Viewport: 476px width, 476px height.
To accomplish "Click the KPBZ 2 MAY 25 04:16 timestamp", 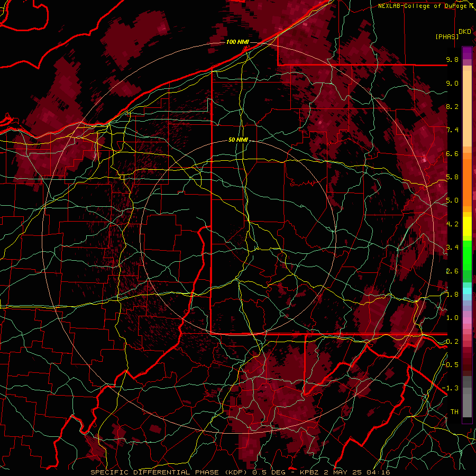I will pyautogui.click(x=345, y=472).
